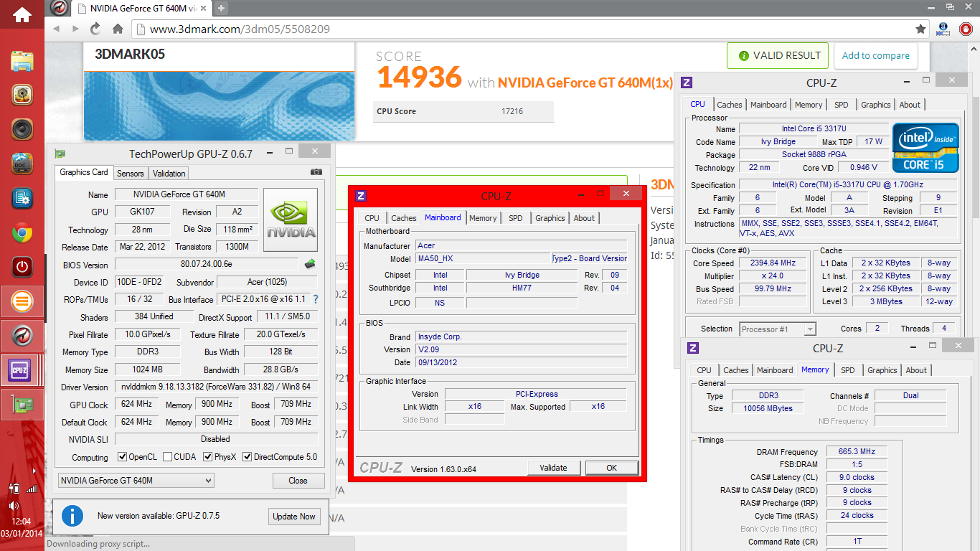This screenshot has height=551, width=980.
Task: Open the DOC viewer icon in the sidebar
Action: 22,164
